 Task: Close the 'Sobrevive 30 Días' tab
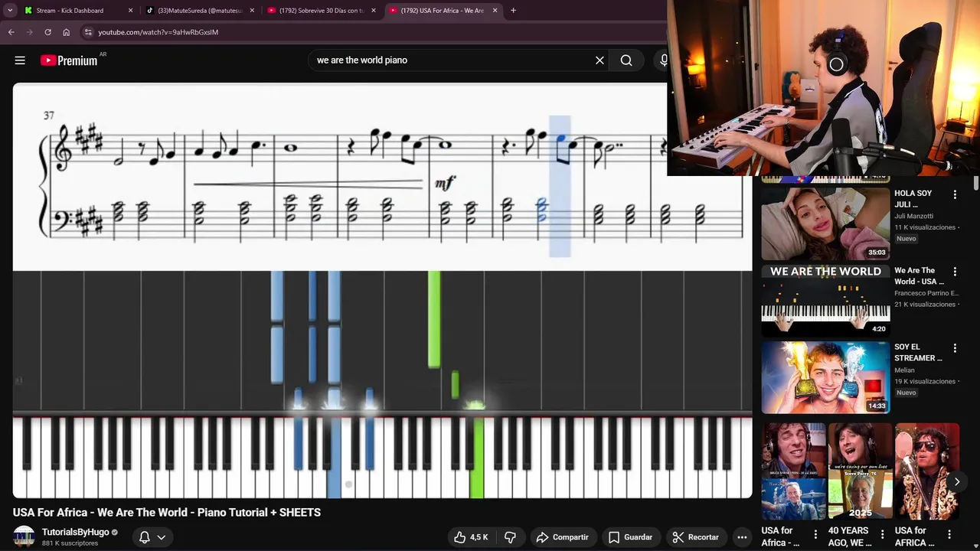[x=374, y=11]
